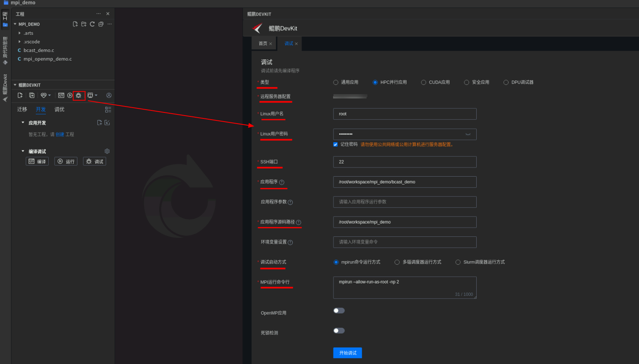Viewport: 639px width, 364px height.
Task: Select the 安全应用 type radio button
Action: (466, 83)
